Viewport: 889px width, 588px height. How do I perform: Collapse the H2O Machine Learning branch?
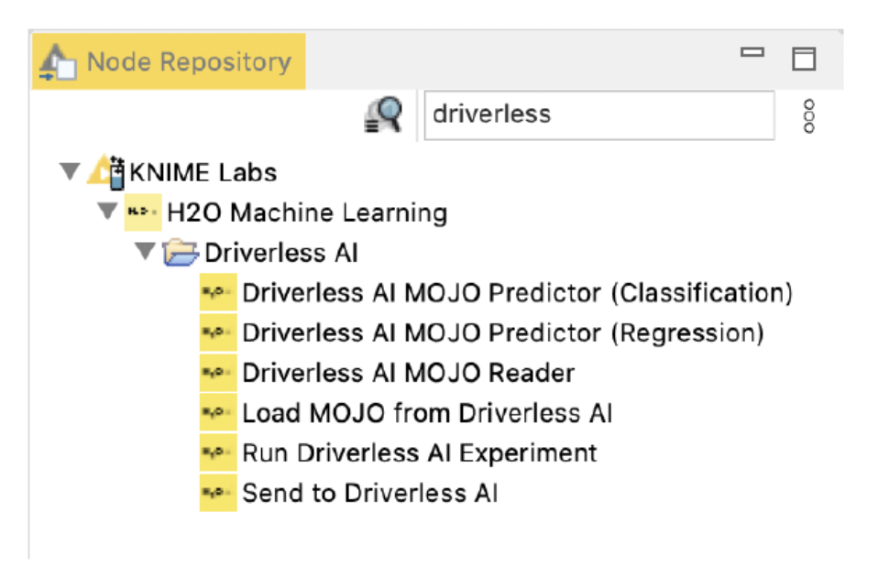tap(107, 212)
